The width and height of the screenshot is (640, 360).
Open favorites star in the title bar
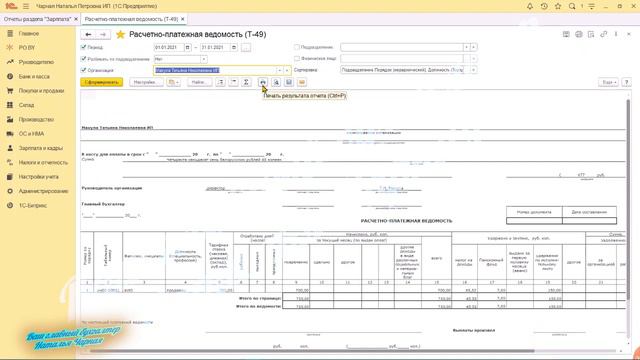pos(558,6)
